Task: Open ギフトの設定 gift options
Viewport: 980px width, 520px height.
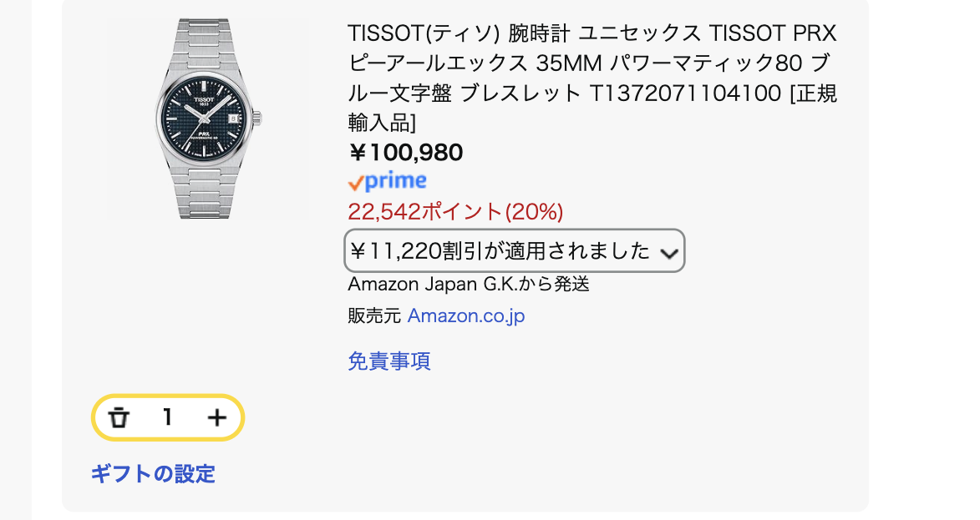Action: click(153, 474)
